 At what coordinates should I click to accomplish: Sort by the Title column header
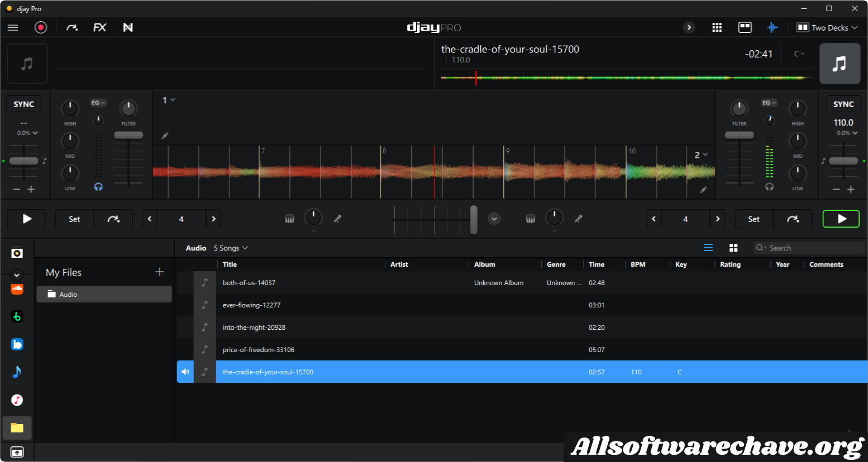click(x=230, y=264)
